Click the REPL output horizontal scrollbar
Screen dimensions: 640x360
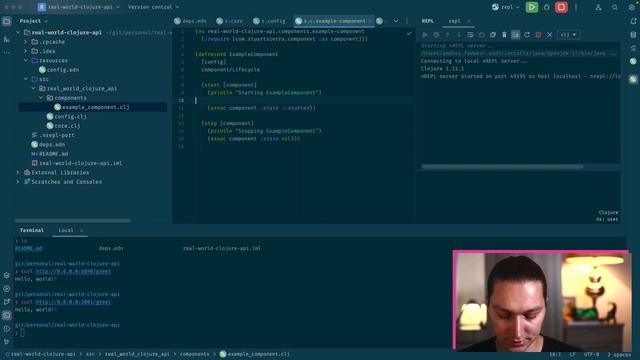point(502,167)
